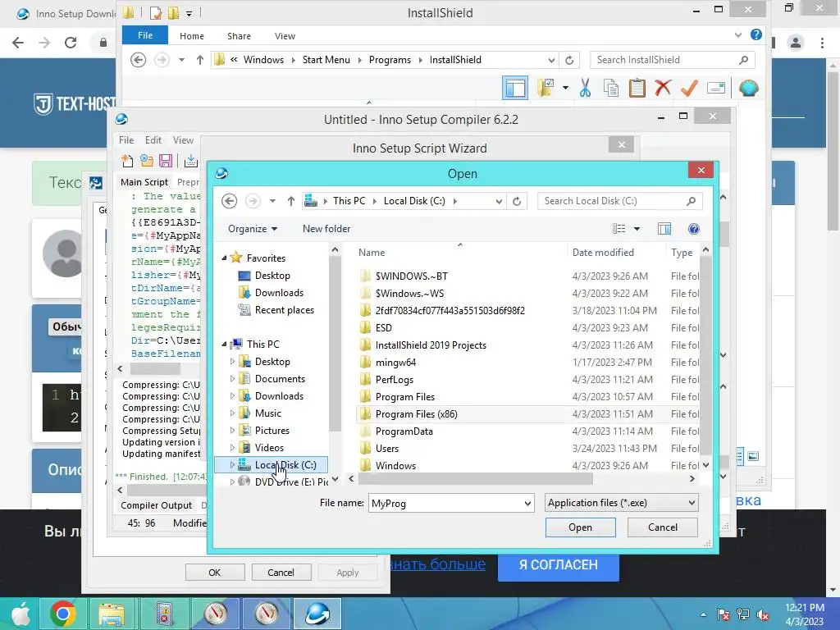
Task: Open the file type filter dropdown
Action: click(692, 503)
